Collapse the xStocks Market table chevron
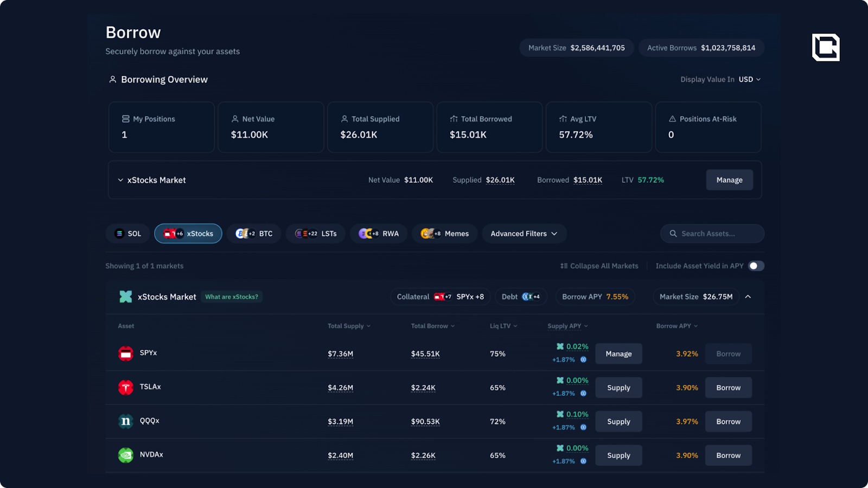 point(748,297)
